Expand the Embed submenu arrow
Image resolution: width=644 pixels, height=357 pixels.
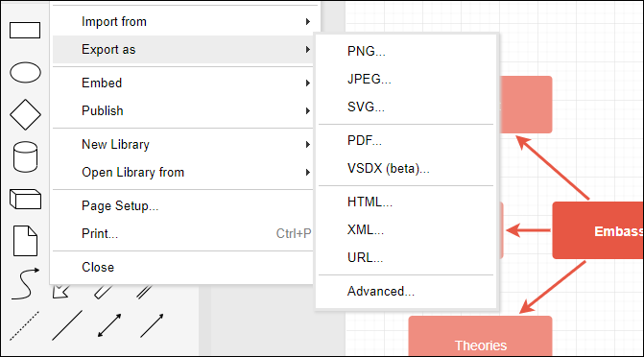(x=308, y=83)
